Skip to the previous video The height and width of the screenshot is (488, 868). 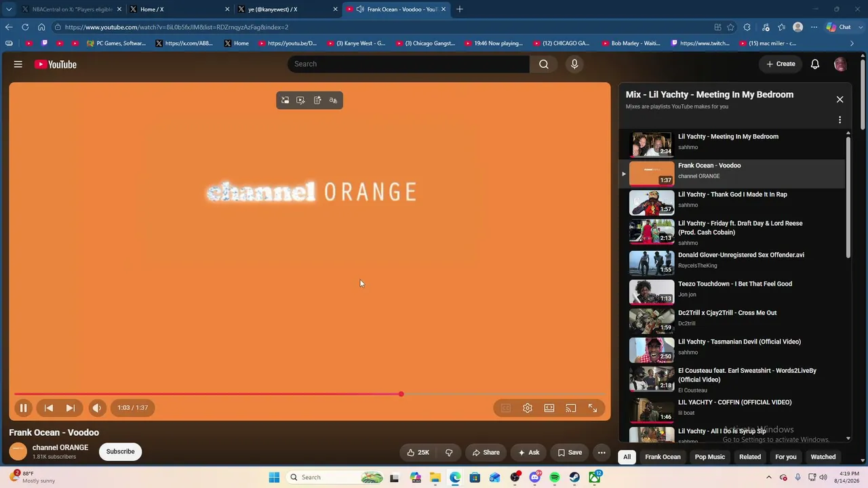click(x=49, y=408)
